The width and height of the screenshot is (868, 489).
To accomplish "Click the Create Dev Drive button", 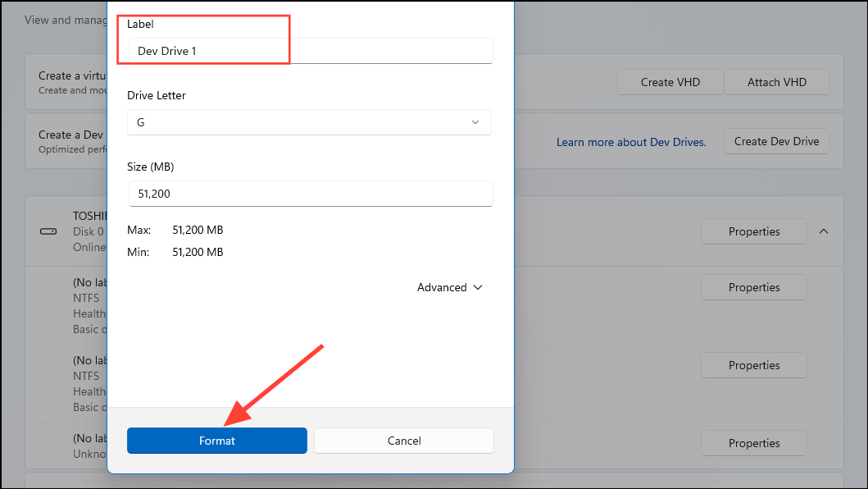I will (x=776, y=141).
